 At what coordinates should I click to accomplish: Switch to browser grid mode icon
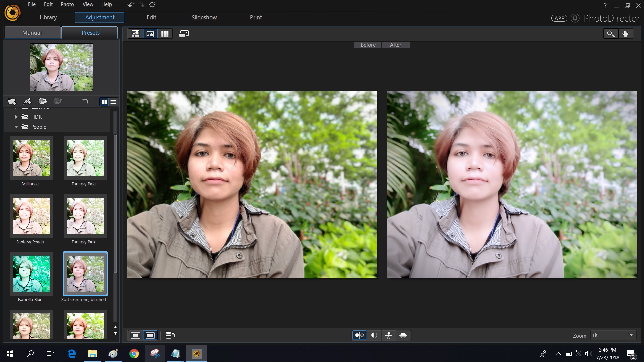click(x=165, y=34)
